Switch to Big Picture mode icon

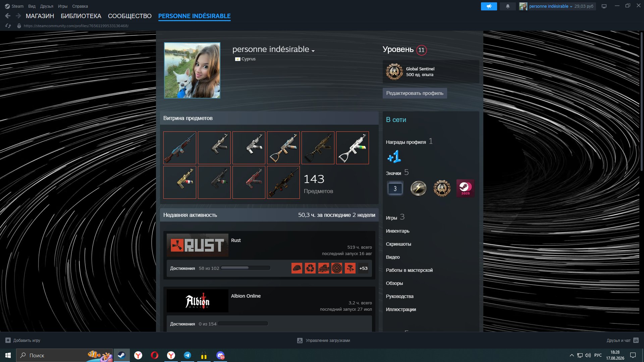point(604,6)
